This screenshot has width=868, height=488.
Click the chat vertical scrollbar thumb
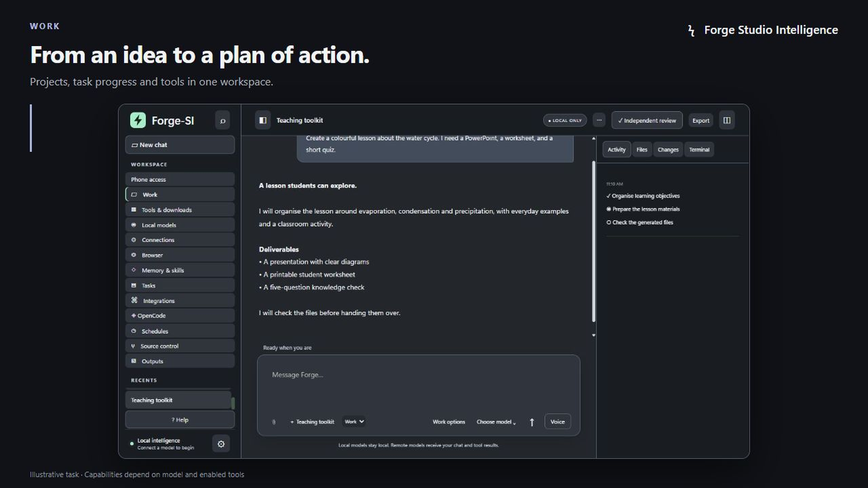point(593,241)
